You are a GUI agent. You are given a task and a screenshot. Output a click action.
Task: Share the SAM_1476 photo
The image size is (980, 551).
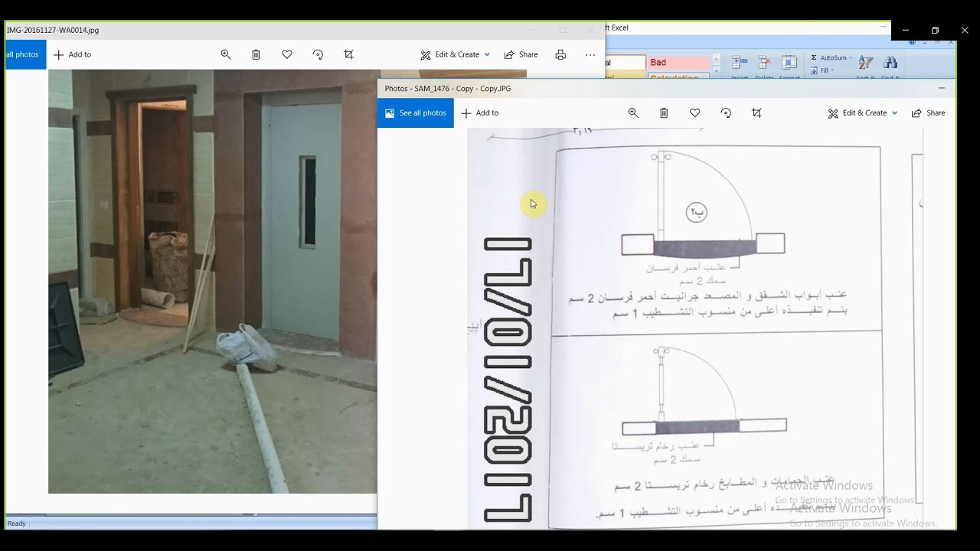click(928, 112)
